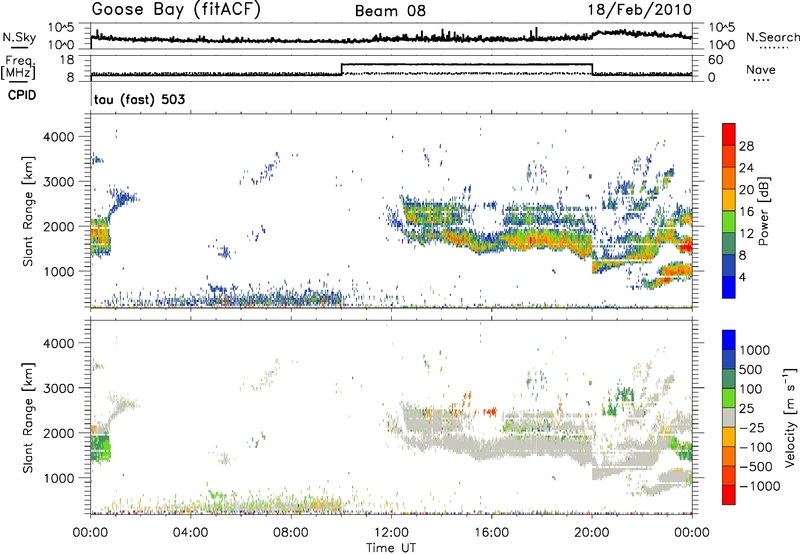This screenshot has width=800, height=554.
Task: Click the "12" power colorbar label
Action: click(746, 234)
